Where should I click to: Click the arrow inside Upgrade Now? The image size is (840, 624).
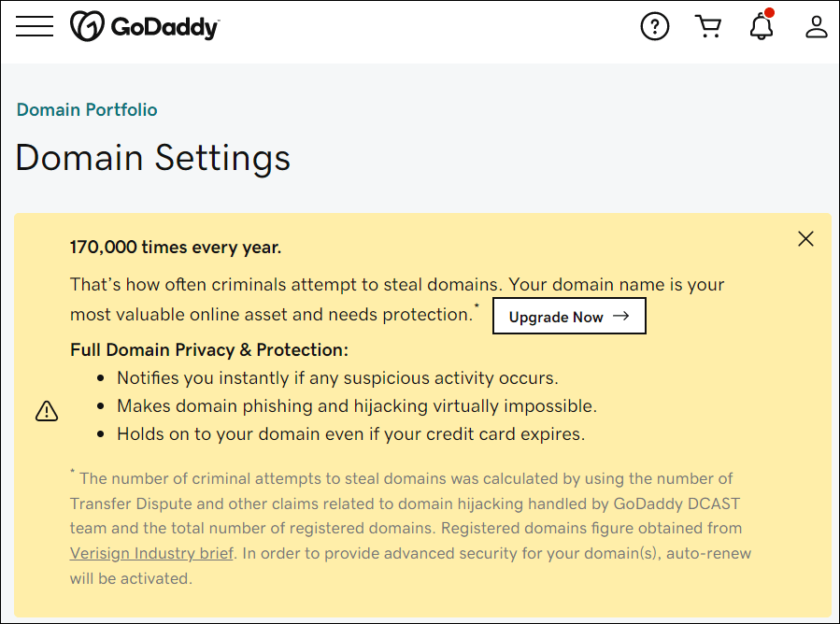coord(621,316)
